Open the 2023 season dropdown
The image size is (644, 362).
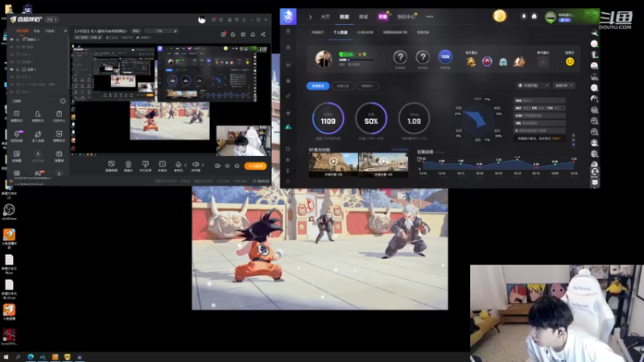click(564, 85)
